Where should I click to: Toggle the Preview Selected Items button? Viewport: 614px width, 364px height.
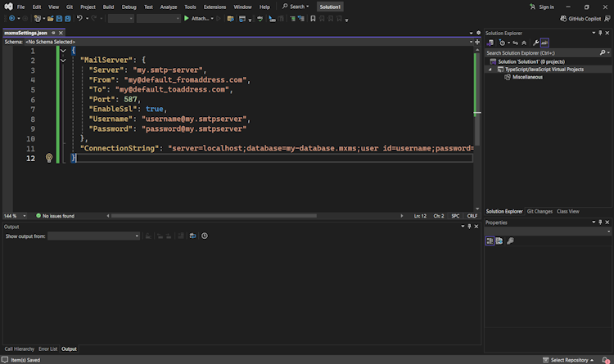coord(544,43)
